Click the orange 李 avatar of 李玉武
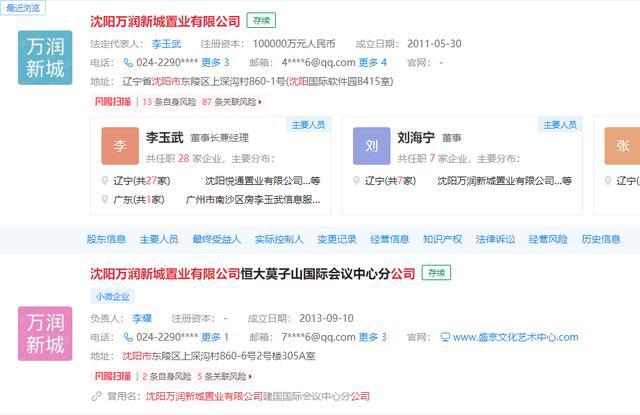The image size is (640, 415). click(x=120, y=146)
